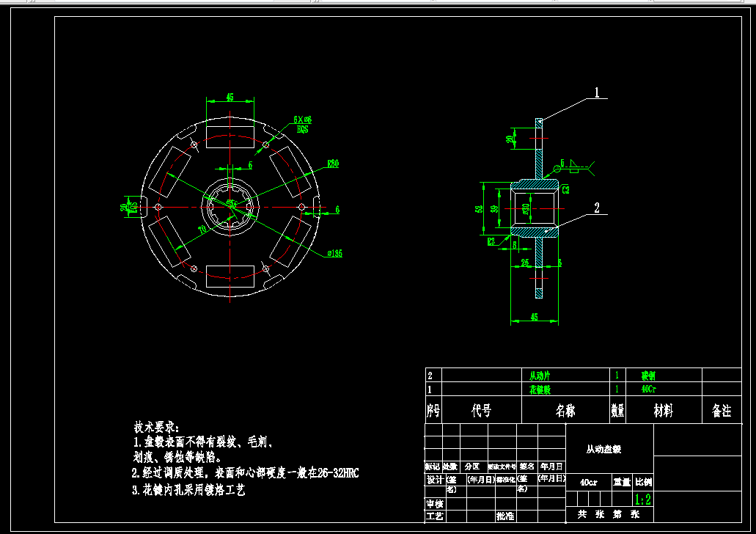The width and height of the screenshot is (756, 534).
Task: Click part balloon number 1 leader label
Action: click(x=597, y=92)
